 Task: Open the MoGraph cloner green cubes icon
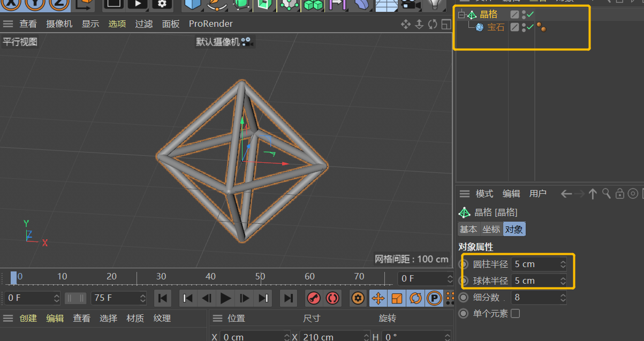click(x=314, y=4)
